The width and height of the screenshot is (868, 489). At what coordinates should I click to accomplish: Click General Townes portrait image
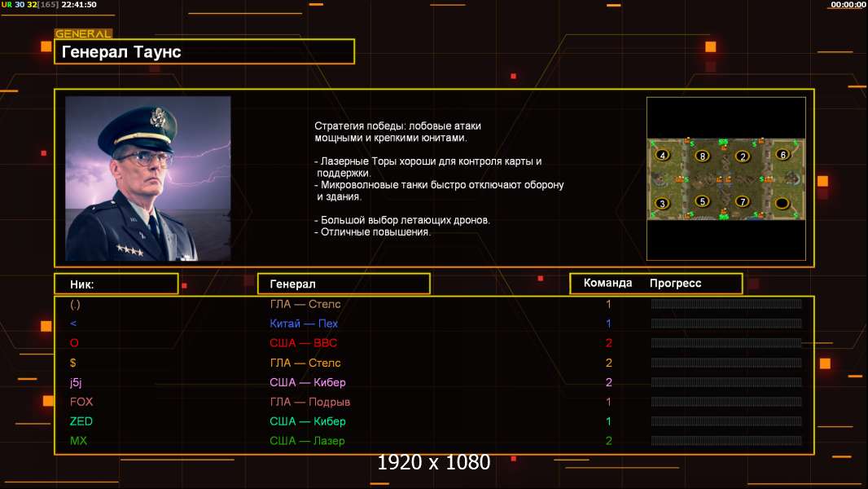148,178
